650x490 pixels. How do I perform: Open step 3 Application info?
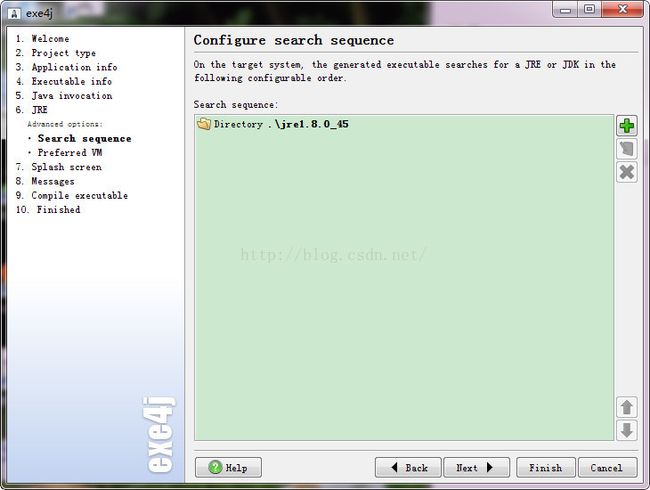[x=66, y=67]
